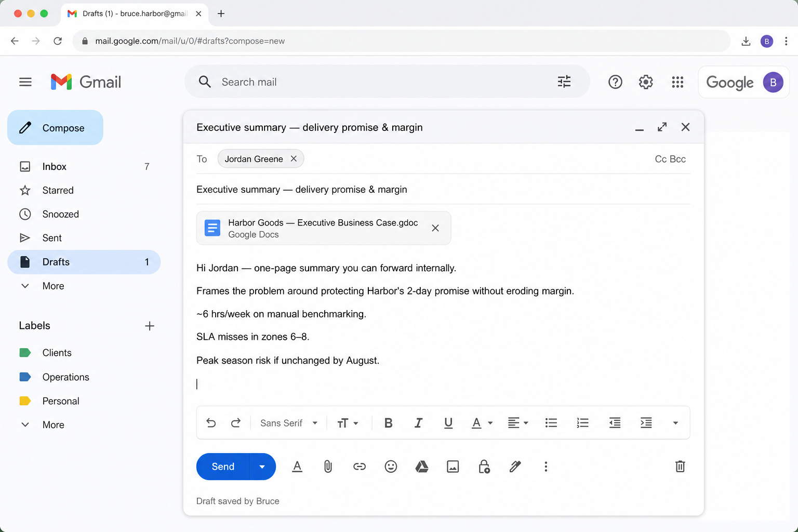Open the Inbox folder
Viewport: 798px width, 532px height.
pos(84,166)
